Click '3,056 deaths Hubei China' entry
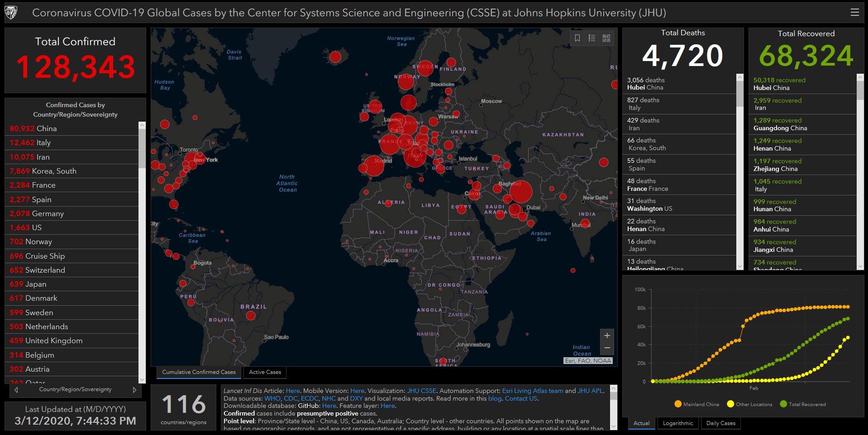The height and width of the screenshot is (435, 868). click(x=679, y=84)
